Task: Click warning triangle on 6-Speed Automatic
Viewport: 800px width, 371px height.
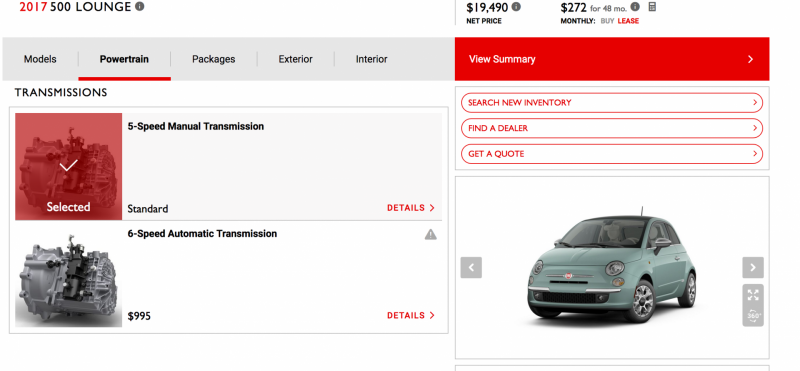Action: tap(431, 235)
